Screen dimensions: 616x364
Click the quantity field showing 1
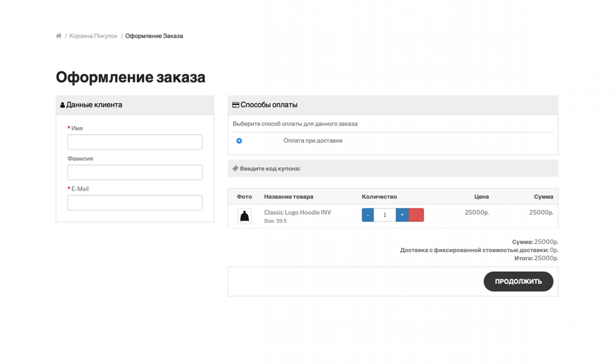385,215
